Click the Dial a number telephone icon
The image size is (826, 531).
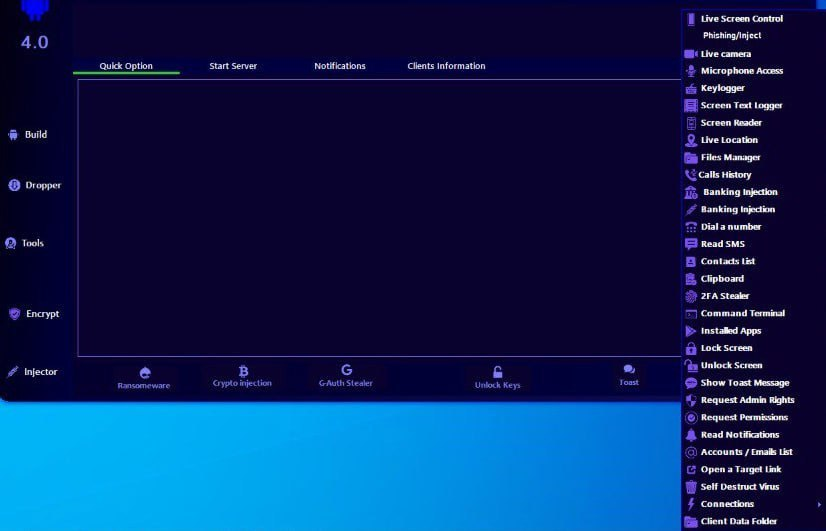click(x=691, y=227)
